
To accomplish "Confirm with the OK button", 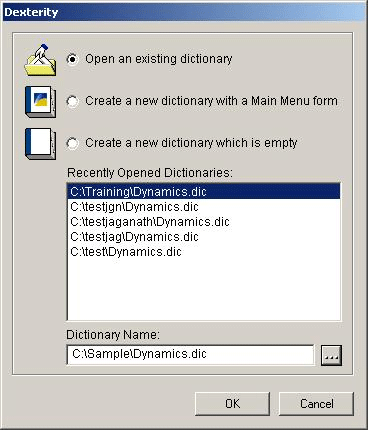I will [232, 404].
